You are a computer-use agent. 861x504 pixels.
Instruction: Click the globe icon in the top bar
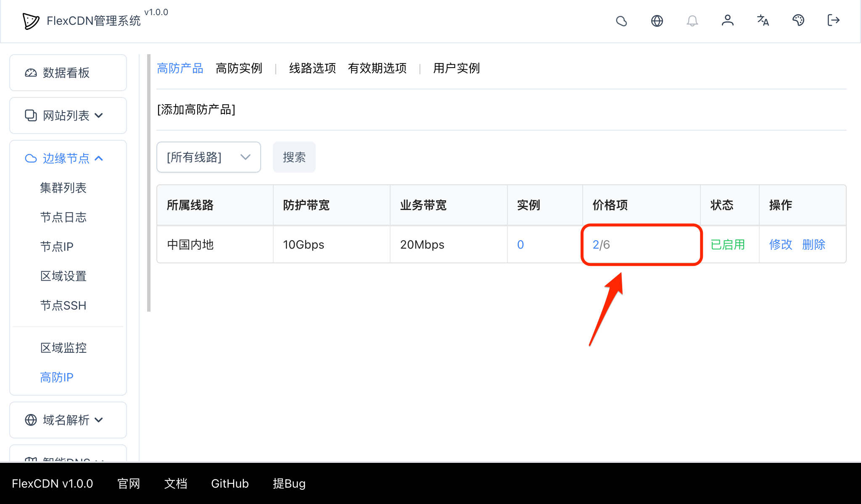[x=657, y=21]
